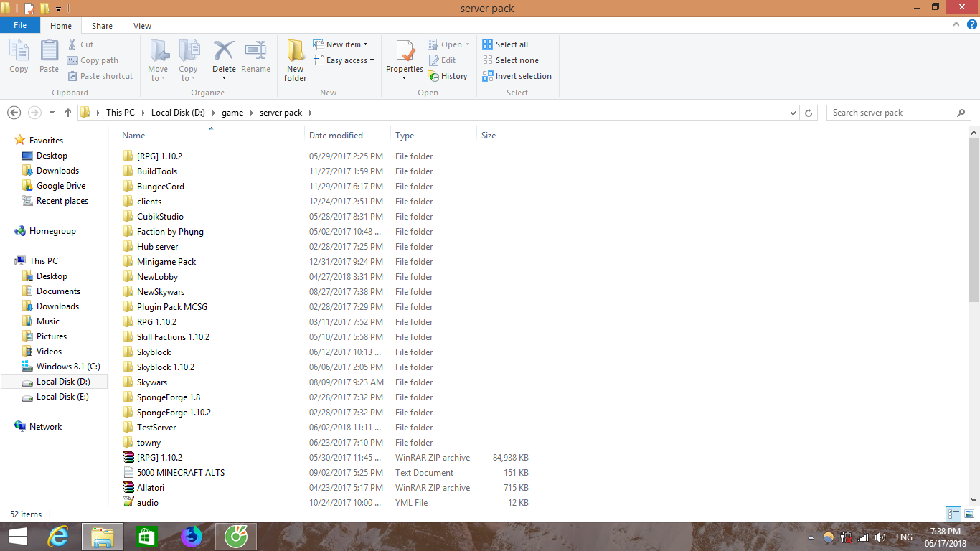Viewport: 980px width, 551px height.
Task: Click the Windows Start button
Action: [x=17, y=537]
